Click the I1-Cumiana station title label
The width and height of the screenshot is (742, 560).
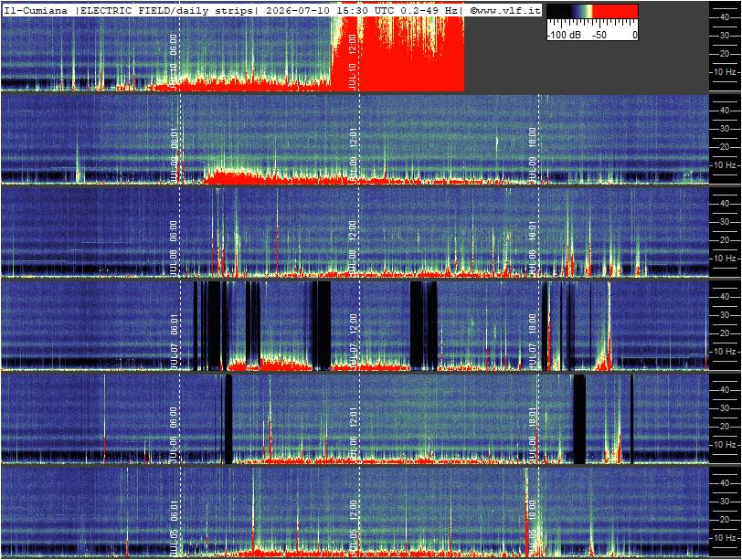click(36, 10)
